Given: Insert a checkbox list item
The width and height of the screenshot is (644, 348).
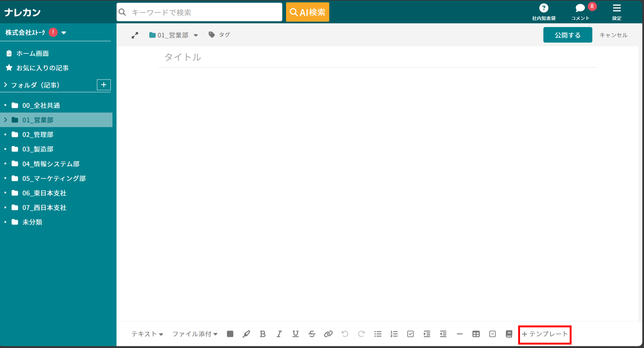Looking at the screenshot, I should [x=410, y=334].
